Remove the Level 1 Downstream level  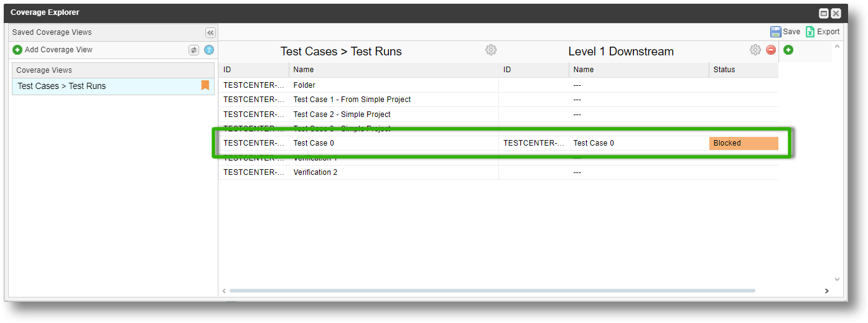tap(771, 50)
